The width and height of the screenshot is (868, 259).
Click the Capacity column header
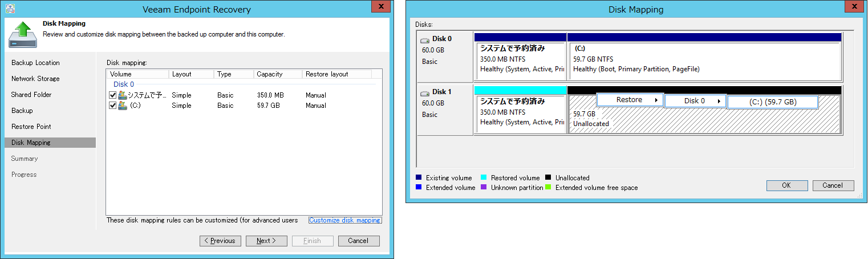277,74
